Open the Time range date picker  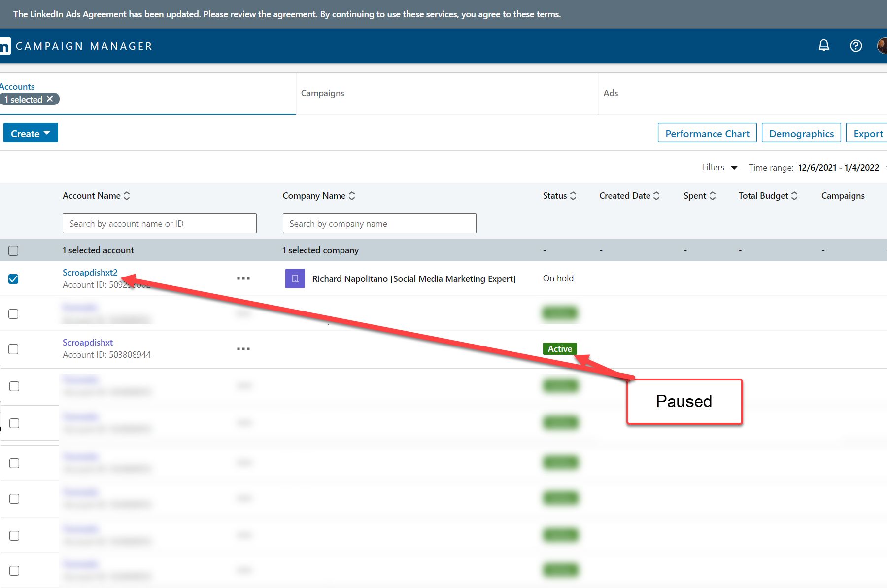838,168
